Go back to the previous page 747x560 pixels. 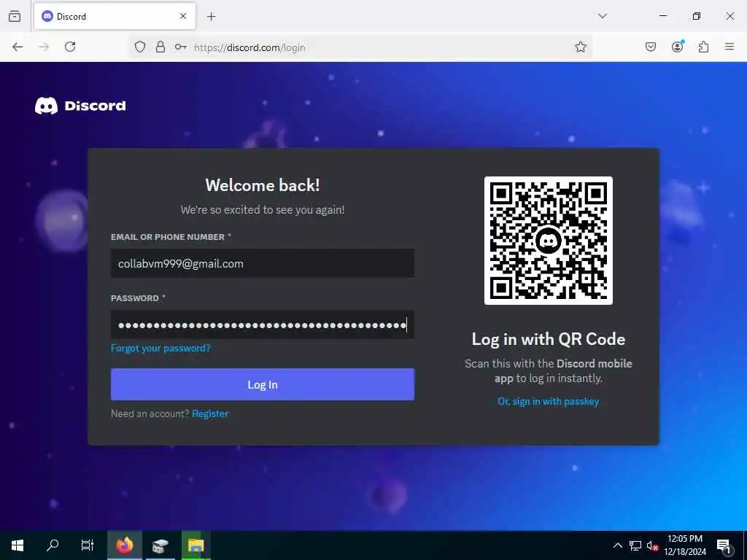coord(18,47)
